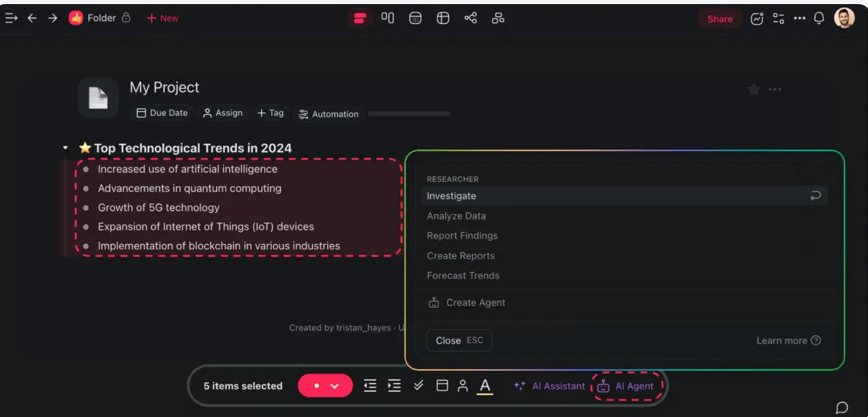Go back with the left arrow

[x=31, y=18]
